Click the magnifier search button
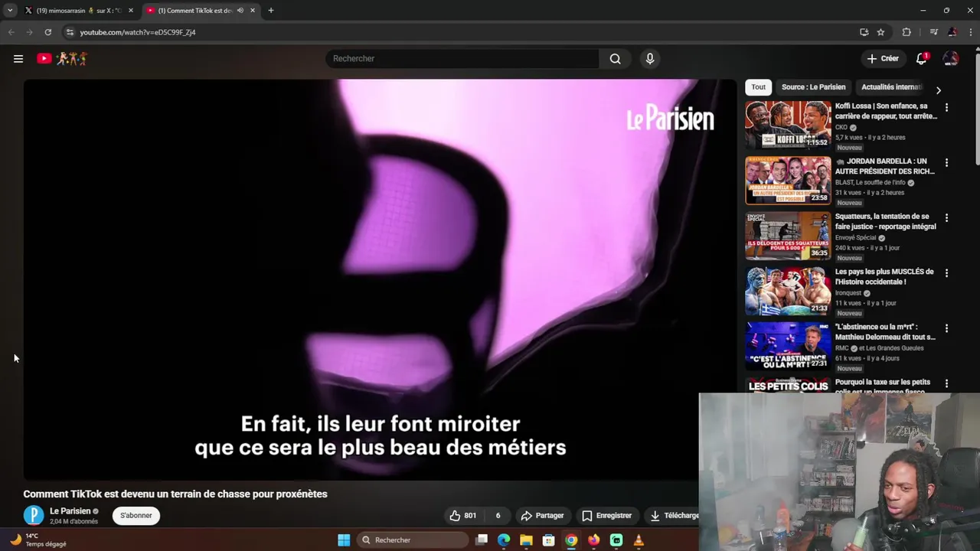 (x=615, y=58)
